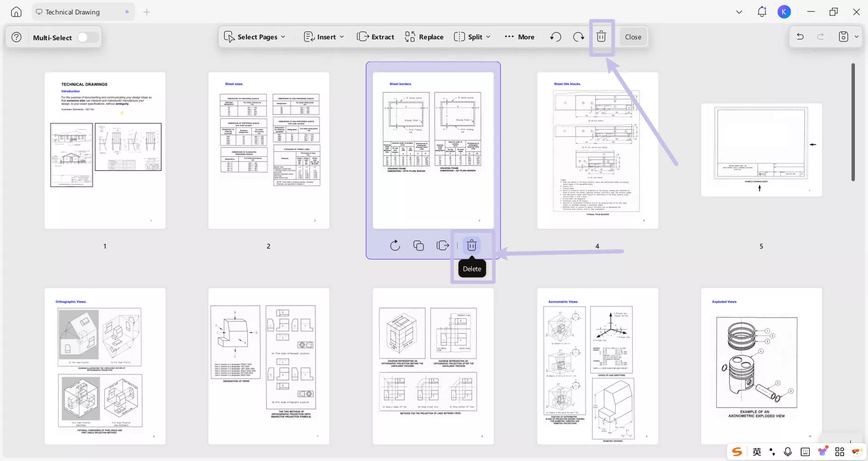
Task: Open the notifications bell
Action: [x=762, y=12]
